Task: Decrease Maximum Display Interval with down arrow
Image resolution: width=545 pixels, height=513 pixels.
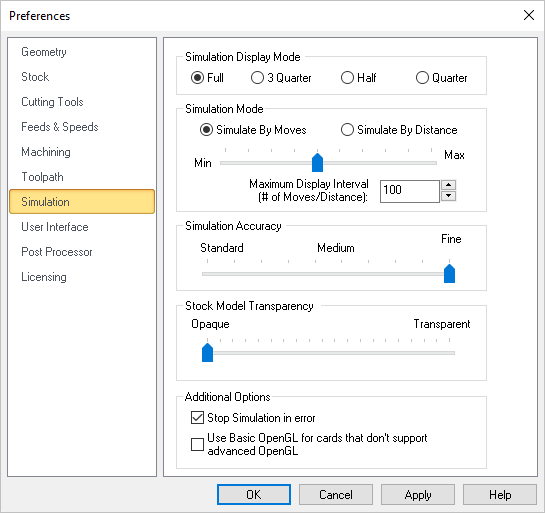Action: click(449, 196)
